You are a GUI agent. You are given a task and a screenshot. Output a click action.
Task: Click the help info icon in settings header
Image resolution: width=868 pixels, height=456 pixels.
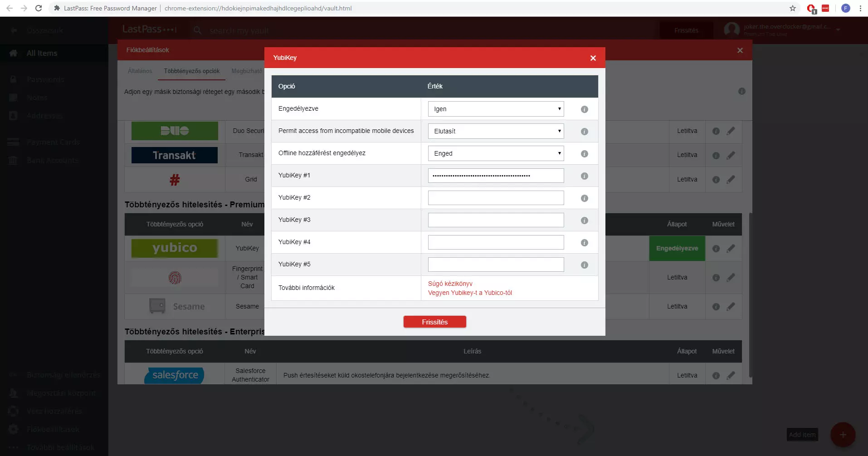742,91
